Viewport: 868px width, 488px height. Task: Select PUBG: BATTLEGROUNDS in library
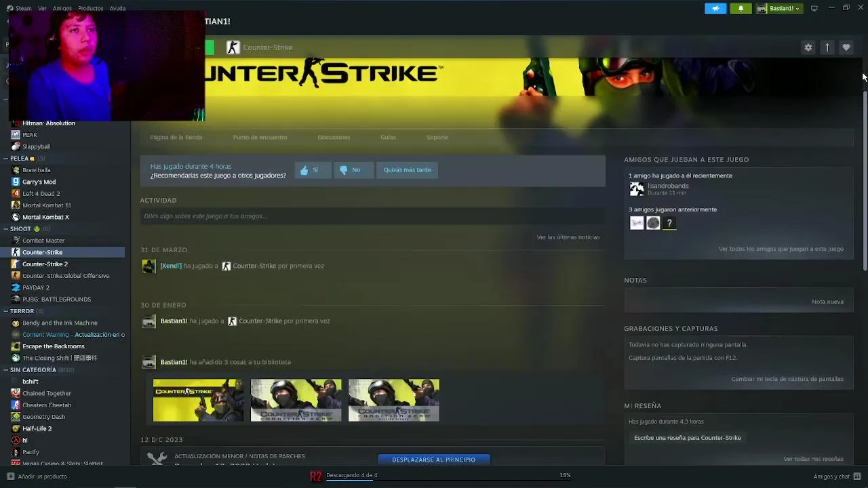click(x=56, y=299)
